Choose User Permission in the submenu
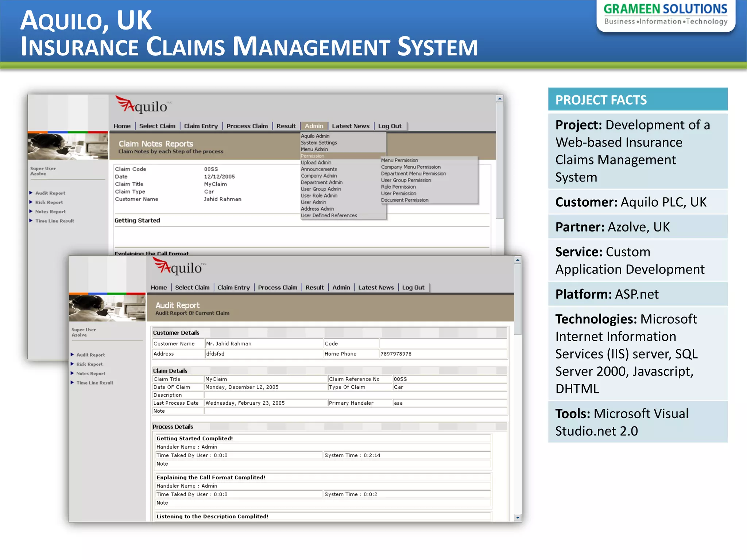This screenshot has height=560, width=747. pyautogui.click(x=399, y=193)
